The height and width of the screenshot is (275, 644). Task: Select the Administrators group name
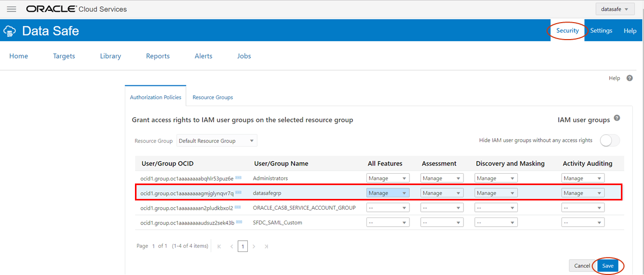point(270,178)
